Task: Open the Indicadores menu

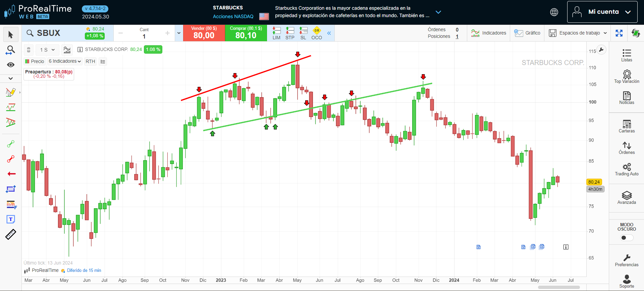Action: click(489, 33)
